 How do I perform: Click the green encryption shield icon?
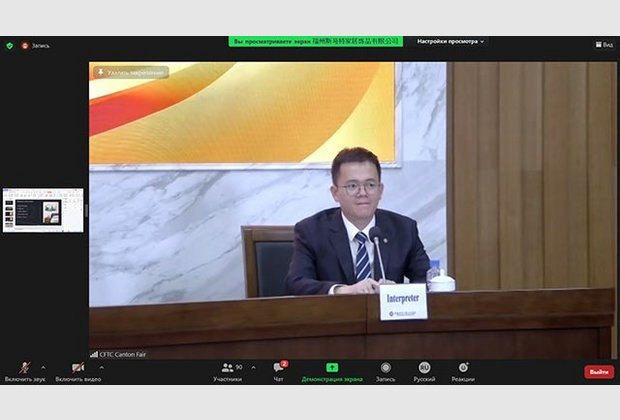[10, 45]
